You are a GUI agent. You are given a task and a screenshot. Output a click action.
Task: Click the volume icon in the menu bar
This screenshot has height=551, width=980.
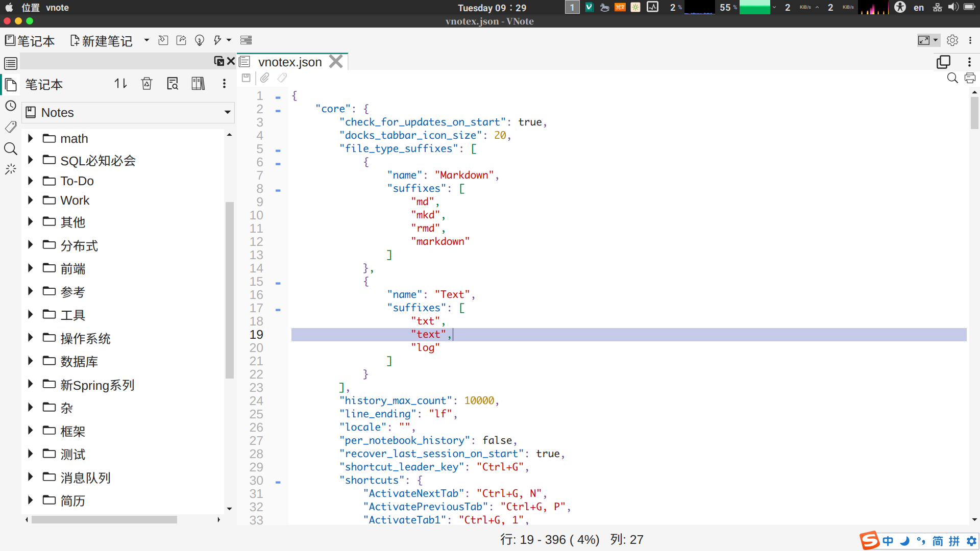click(x=953, y=7)
